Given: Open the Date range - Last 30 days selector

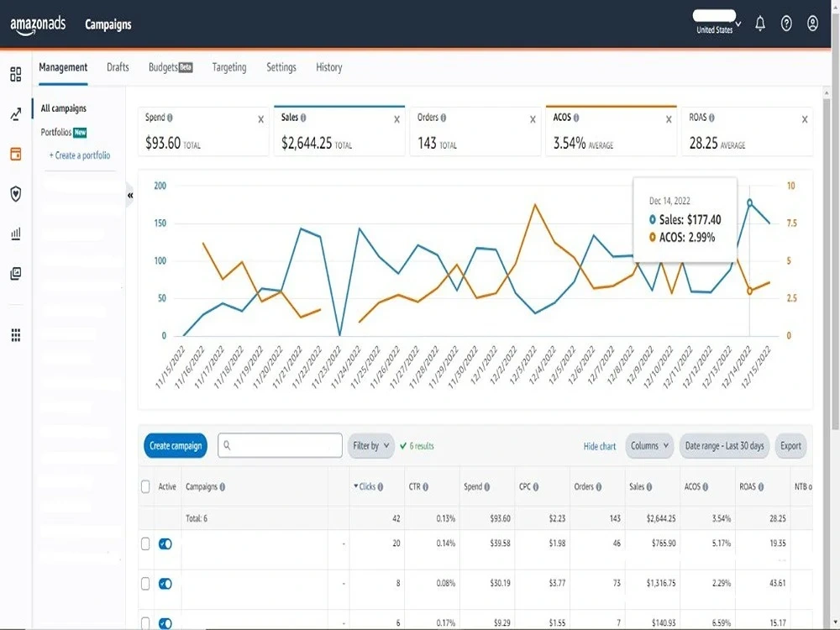Looking at the screenshot, I should coord(724,446).
